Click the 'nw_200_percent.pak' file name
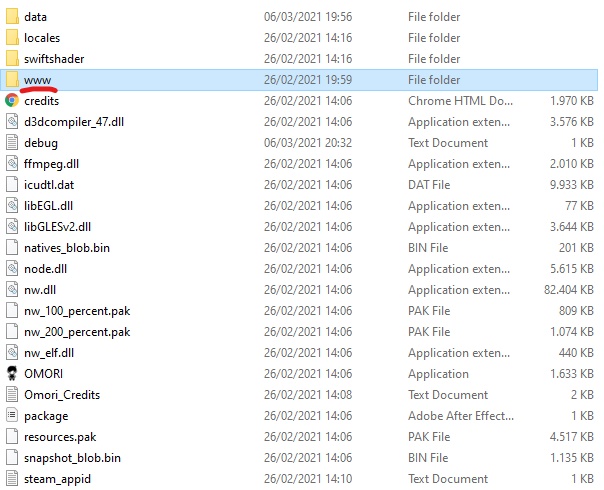604x490 pixels. [77, 332]
